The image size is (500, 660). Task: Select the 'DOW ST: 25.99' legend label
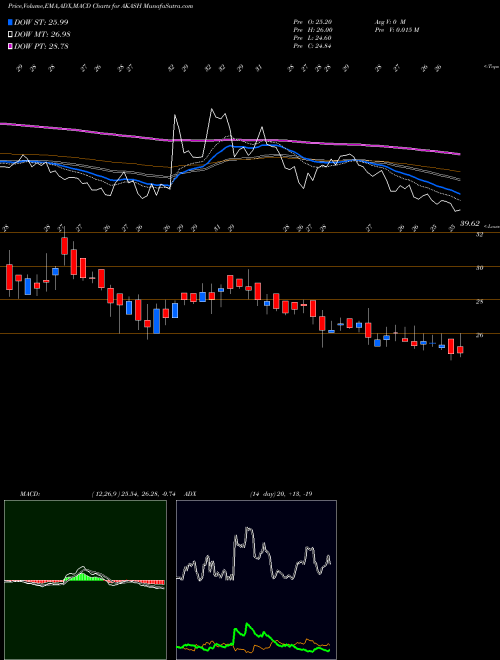click(x=41, y=23)
